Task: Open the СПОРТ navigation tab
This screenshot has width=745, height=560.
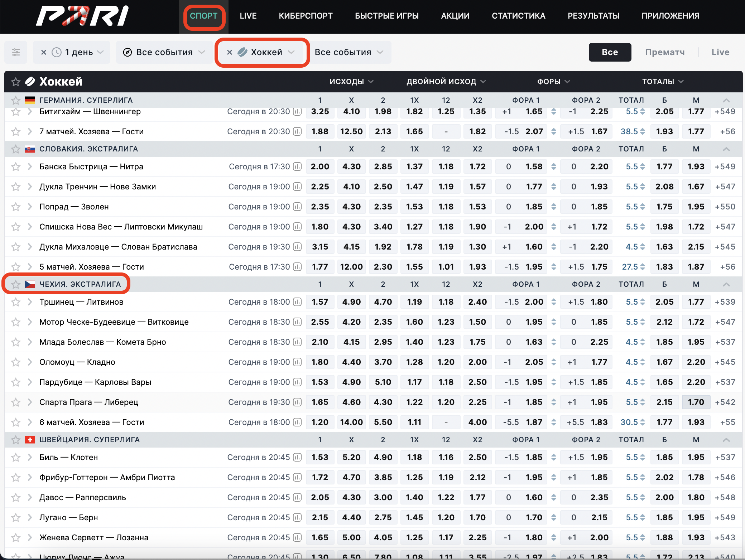Action: click(x=204, y=16)
